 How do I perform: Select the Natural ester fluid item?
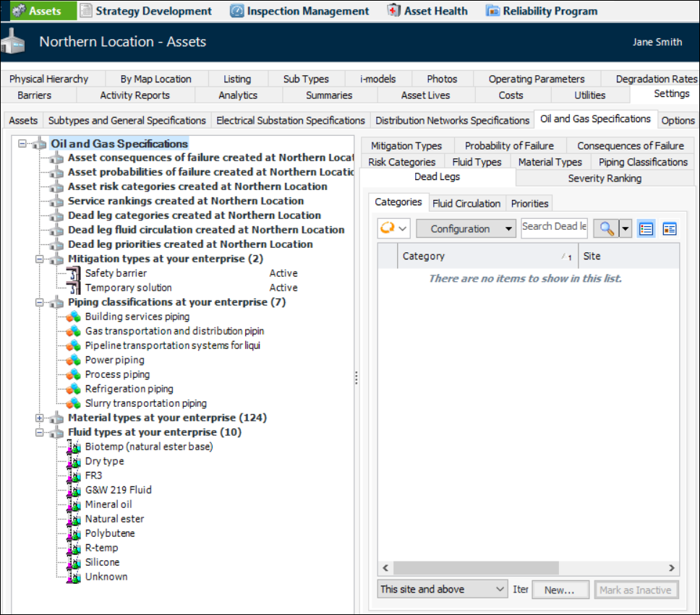pyautogui.click(x=115, y=519)
